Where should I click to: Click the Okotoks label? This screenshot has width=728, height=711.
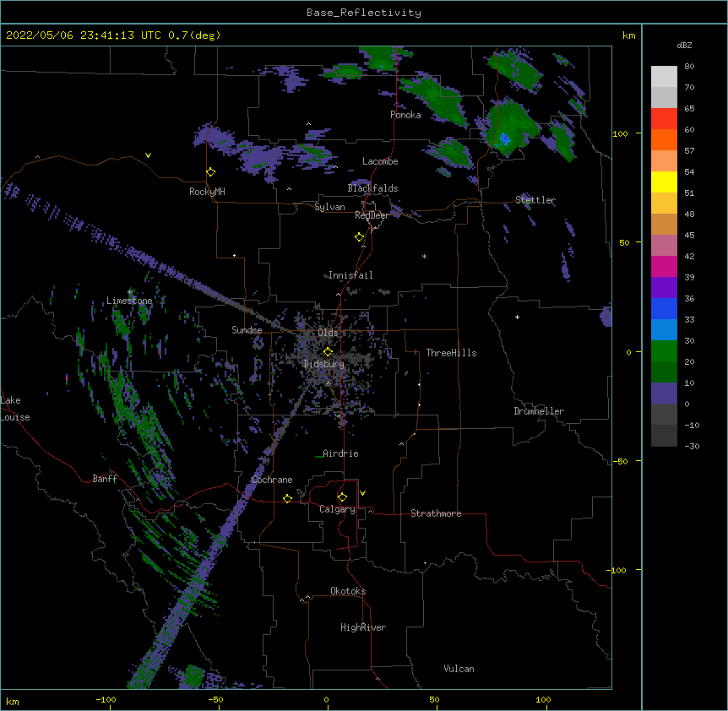[348, 591]
